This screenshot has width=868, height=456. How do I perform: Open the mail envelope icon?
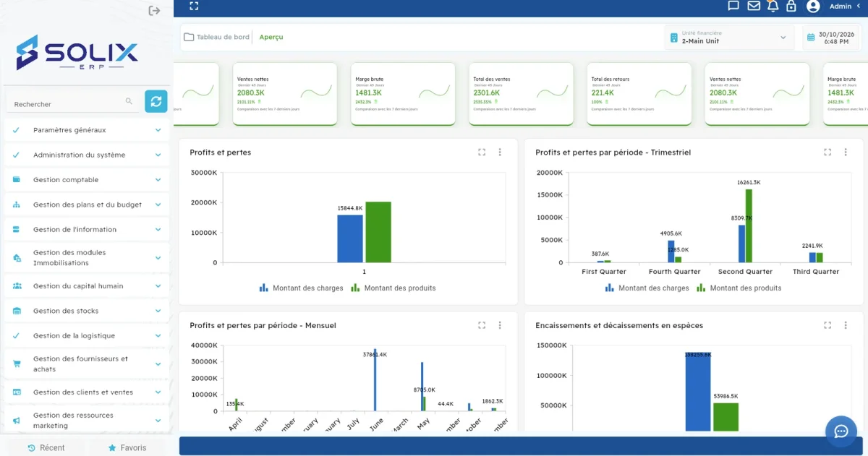coord(754,6)
